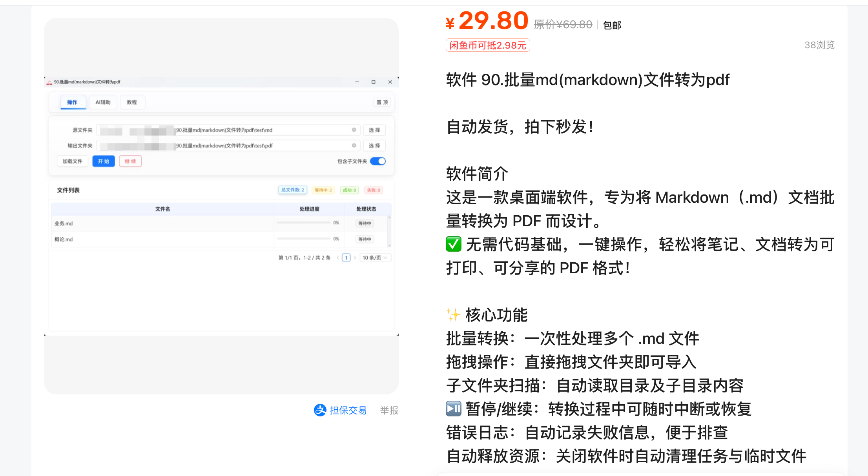This screenshot has width=868, height=476.
Task: Toggle the 包含子文件夹 switch
Action: click(x=378, y=161)
